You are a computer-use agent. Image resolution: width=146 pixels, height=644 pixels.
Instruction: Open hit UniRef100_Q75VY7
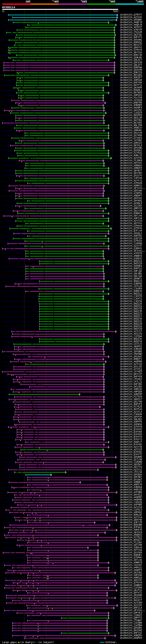pyautogui.click(x=131, y=15)
